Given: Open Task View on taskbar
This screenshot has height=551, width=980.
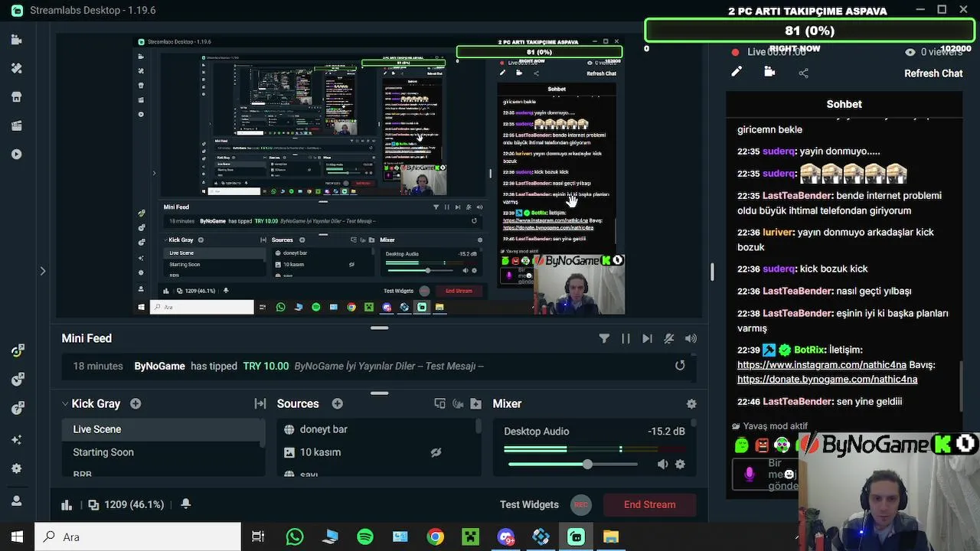Looking at the screenshot, I should point(258,536).
